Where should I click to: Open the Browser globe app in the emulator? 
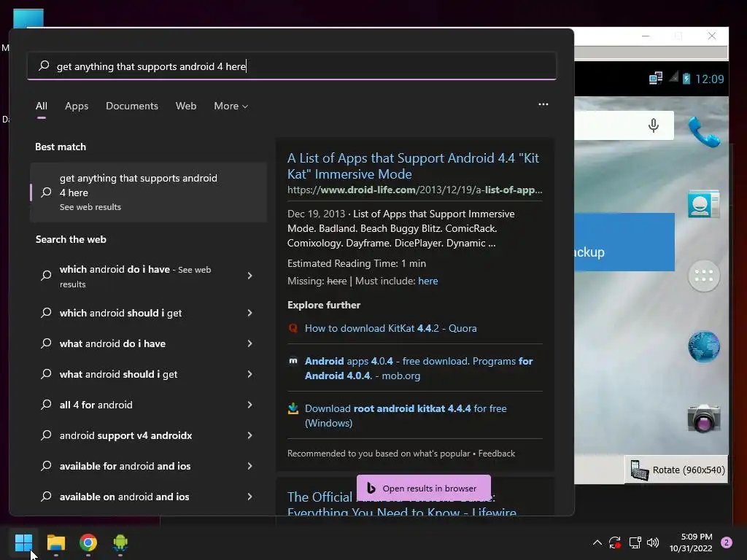tap(704, 346)
